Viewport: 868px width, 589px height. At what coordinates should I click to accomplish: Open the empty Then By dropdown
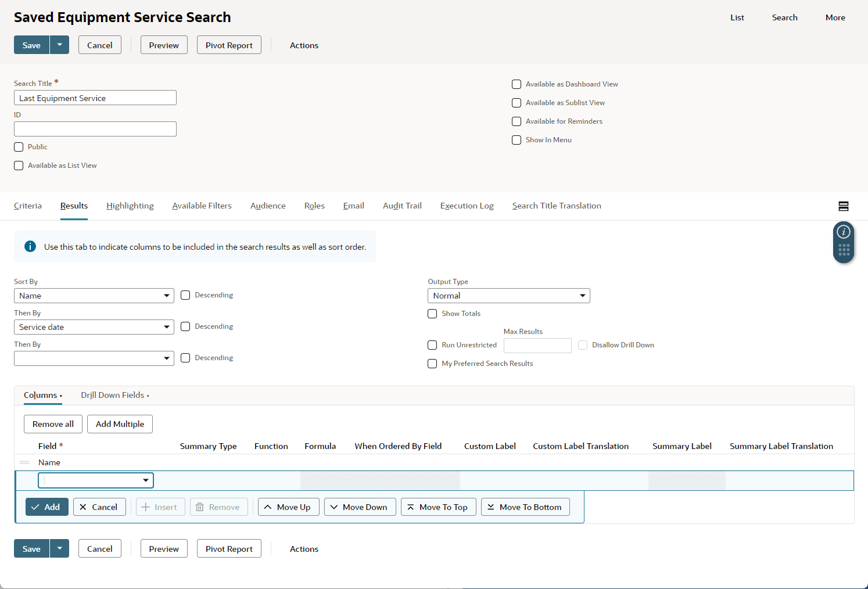[x=94, y=358]
